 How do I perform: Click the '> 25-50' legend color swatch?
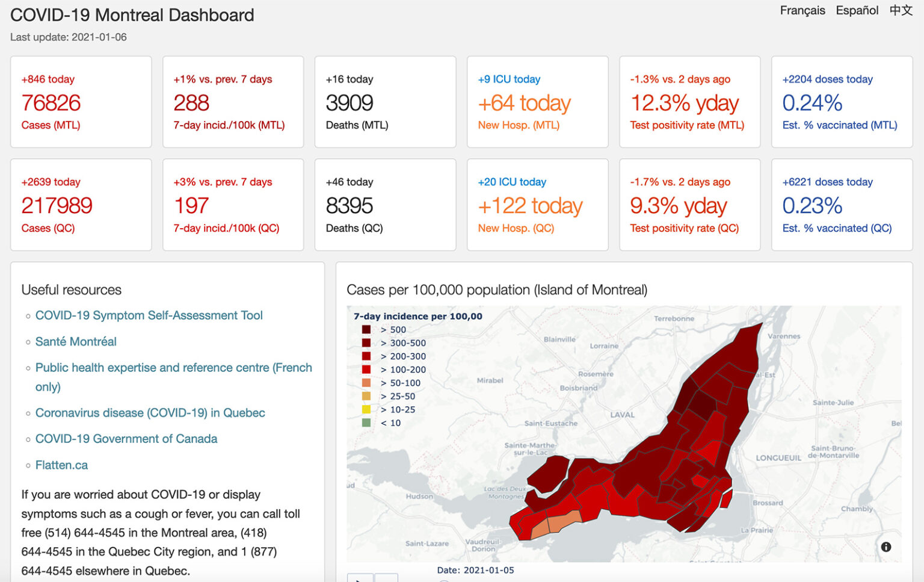[x=366, y=396]
